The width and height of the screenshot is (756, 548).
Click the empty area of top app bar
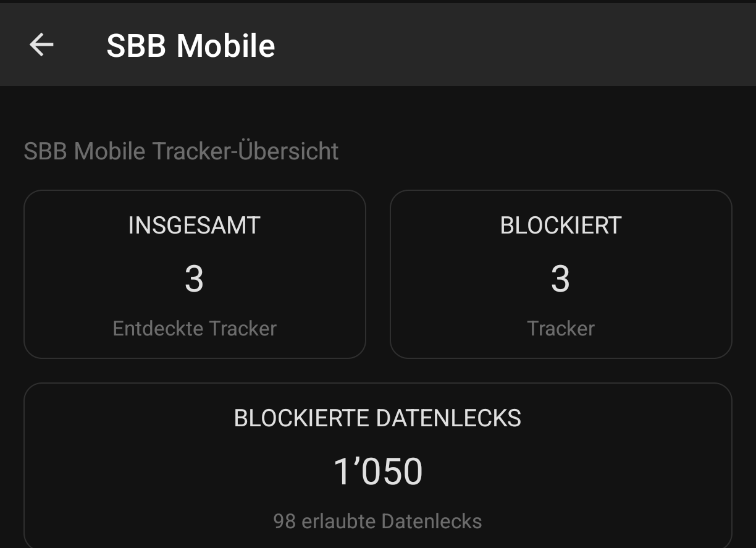[513, 45]
